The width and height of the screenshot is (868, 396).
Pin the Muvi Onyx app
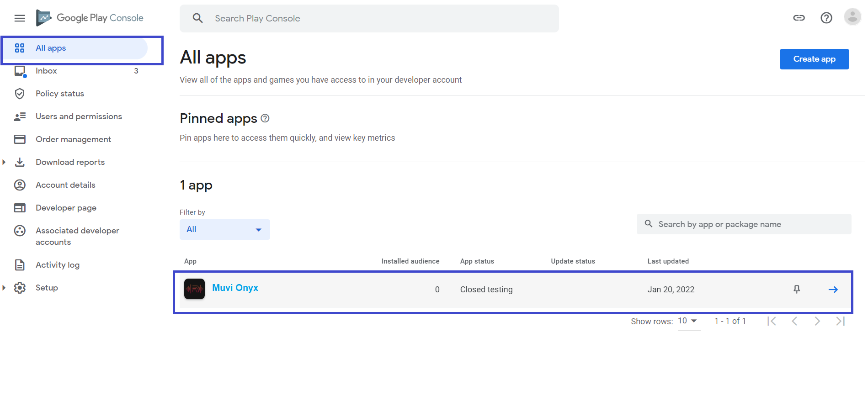point(797,289)
